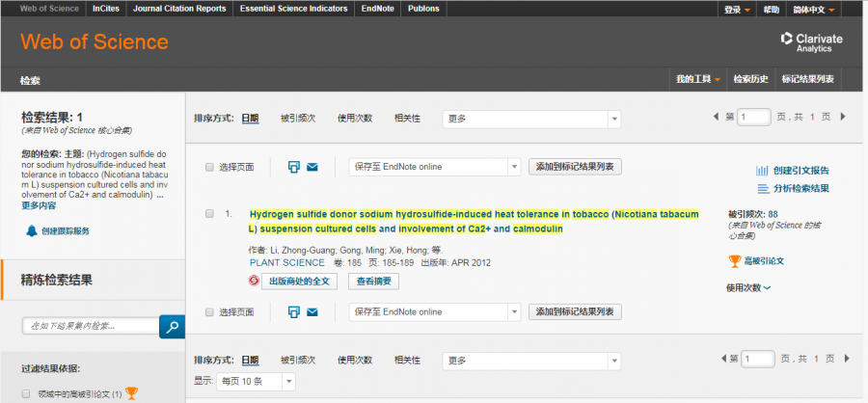Click the email envelope icon above results
The image size is (868, 403).
[312, 167]
